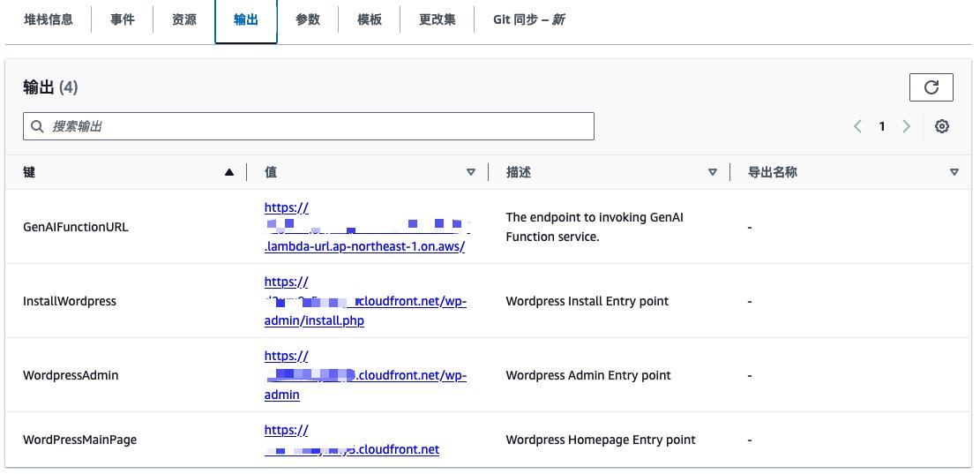Switch to the 参数 tab
The width and height of the screenshot is (980, 474).
[x=308, y=19]
